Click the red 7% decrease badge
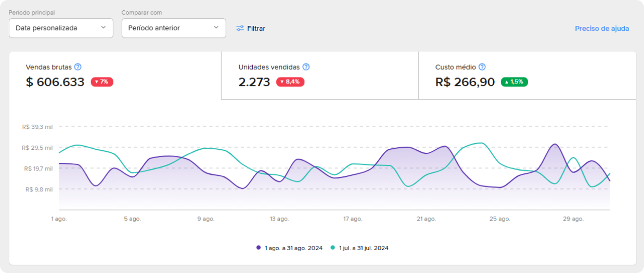 coord(102,82)
